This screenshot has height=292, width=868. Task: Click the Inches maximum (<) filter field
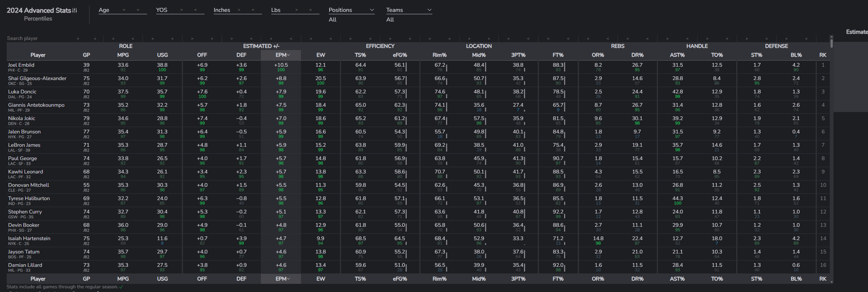[x=253, y=10]
